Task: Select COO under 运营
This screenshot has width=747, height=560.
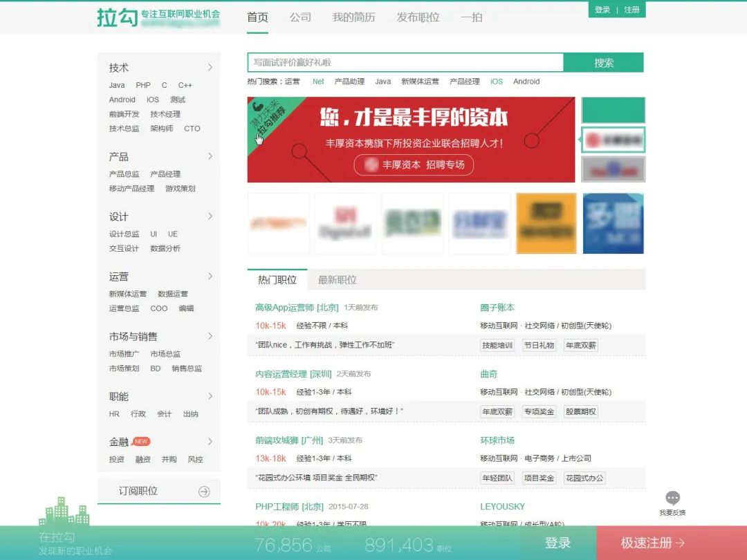Action: [158, 308]
